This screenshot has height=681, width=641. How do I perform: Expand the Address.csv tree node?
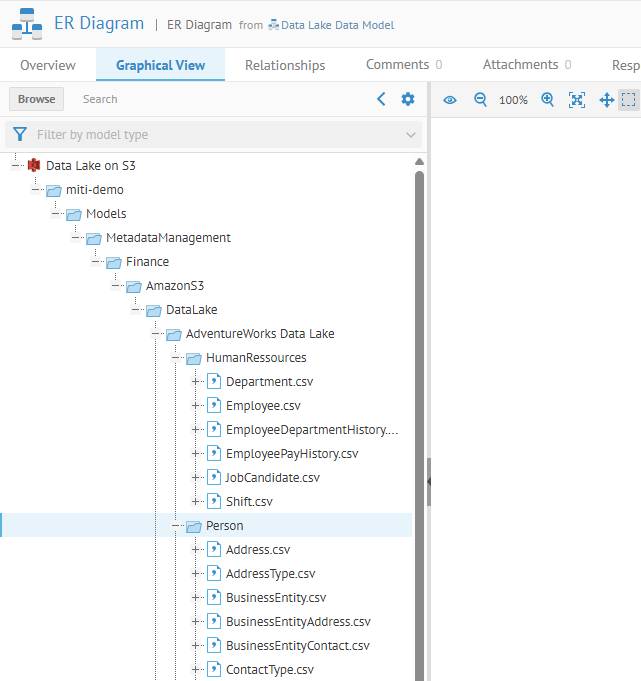pos(196,550)
